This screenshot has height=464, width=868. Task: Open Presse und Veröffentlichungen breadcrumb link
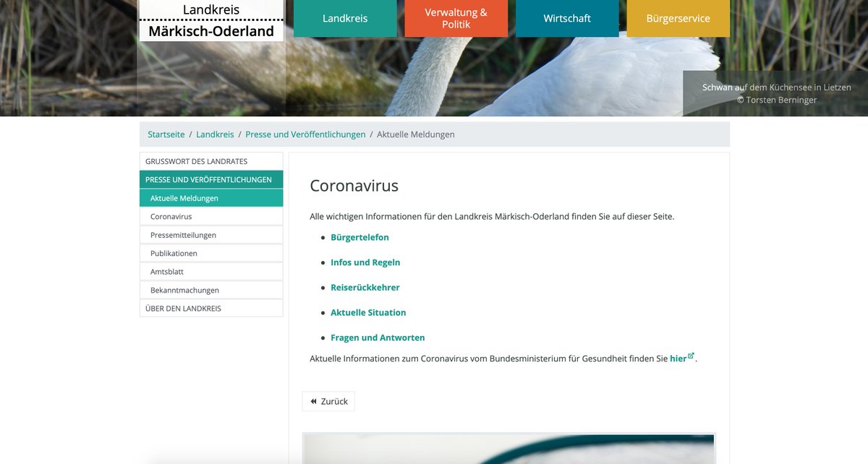coord(305,134)
